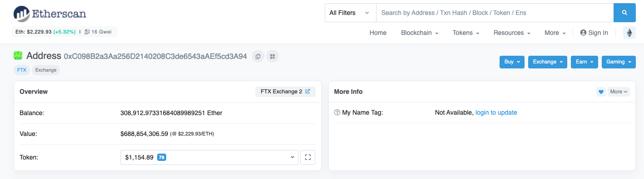
Task: Click the balance 308,912.97331684089989251 Ether
Action: 171,112
